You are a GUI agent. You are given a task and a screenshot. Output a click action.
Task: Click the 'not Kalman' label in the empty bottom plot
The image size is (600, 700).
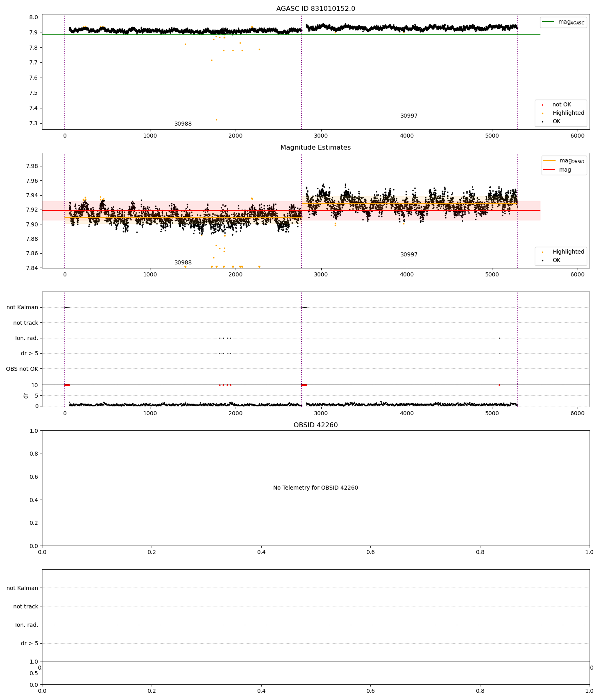click(x=22, y=588)
